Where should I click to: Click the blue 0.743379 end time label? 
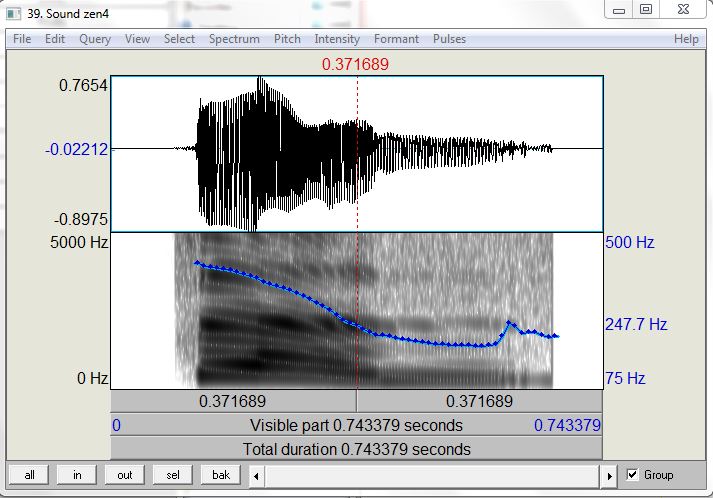567,425
